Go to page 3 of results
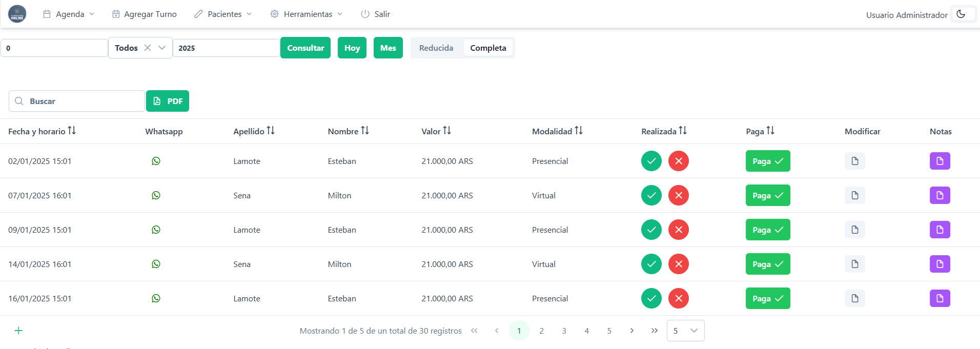 coord(564,331)
